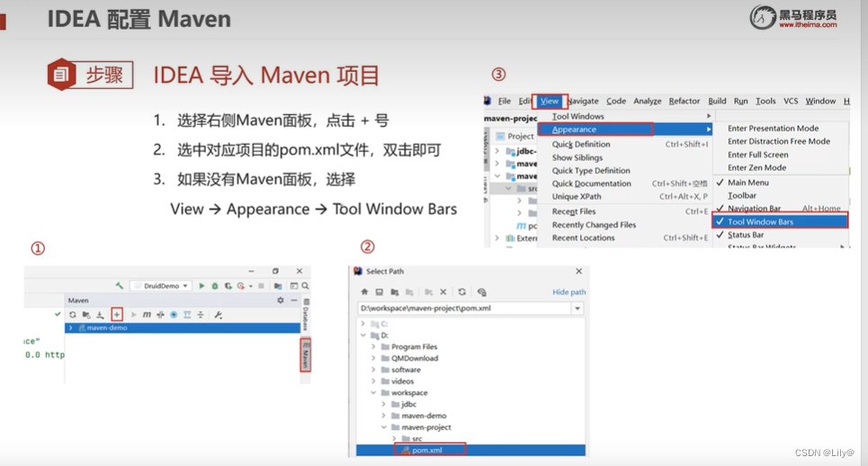Select Enter Distraction Free Mode
This screenshot has width=868, height=466.
(x=781, y=141)
